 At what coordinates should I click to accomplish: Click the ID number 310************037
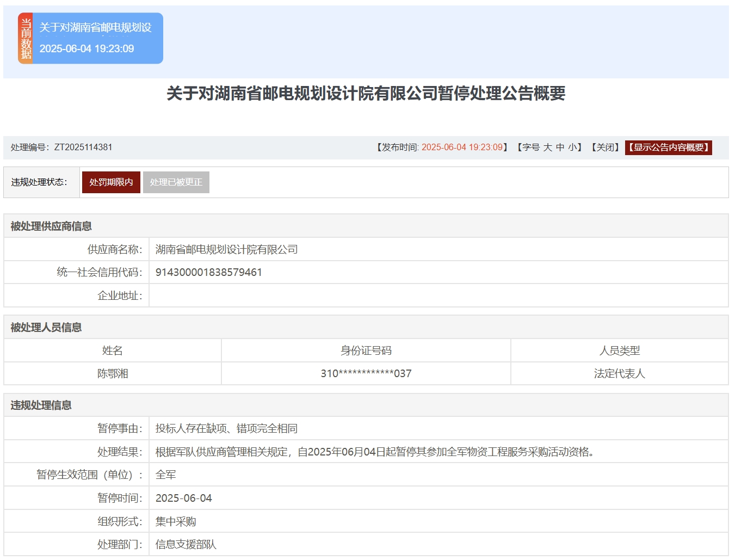(366, 374)
